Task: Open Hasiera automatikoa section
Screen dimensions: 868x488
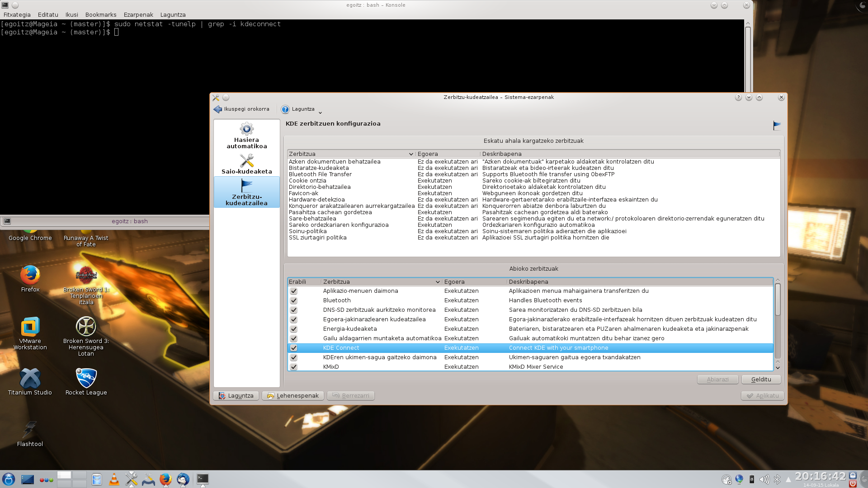Action: 246,135
